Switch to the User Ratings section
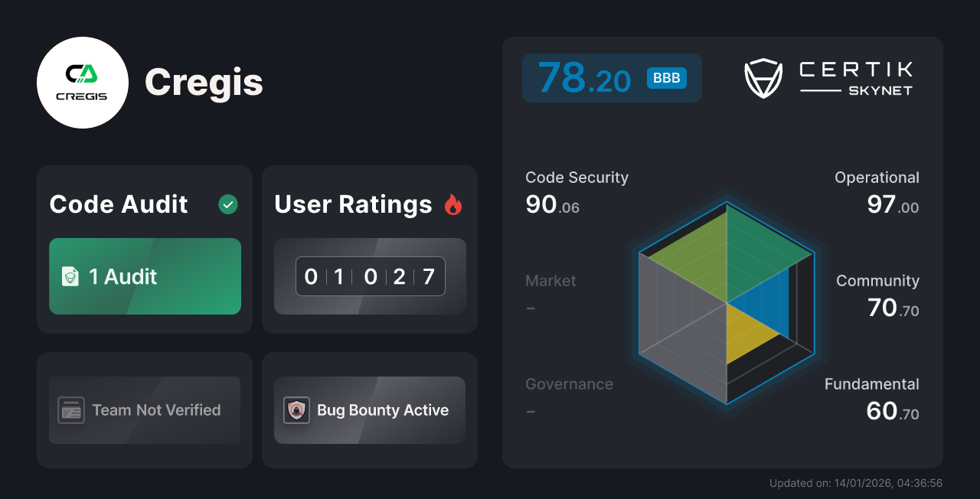Image resolution: width=980 pixels, height=499 pixels. tap(352, 204)
